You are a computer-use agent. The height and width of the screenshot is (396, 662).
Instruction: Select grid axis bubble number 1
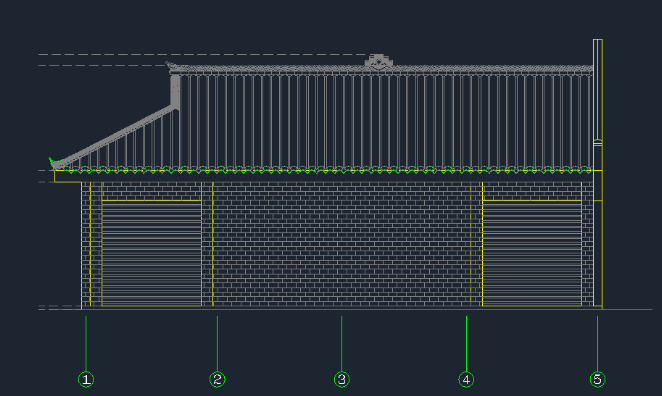coord(86,379)
